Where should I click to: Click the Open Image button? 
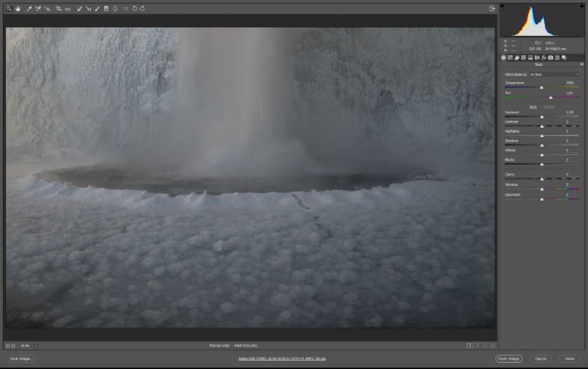[509, 359]
